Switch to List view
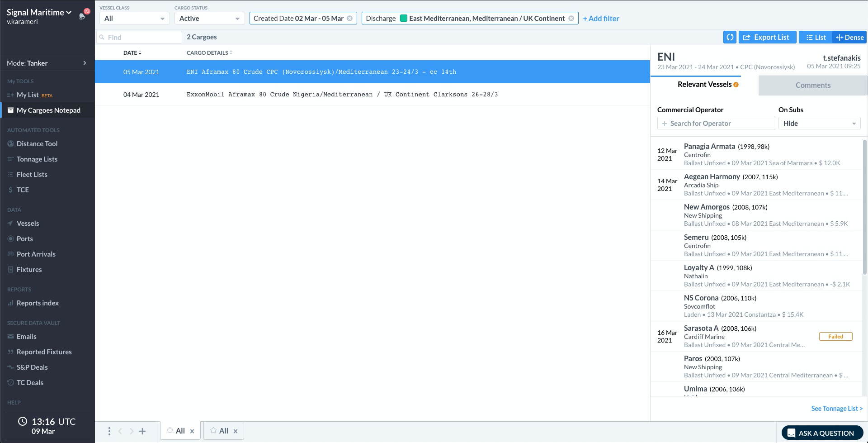Image resolution: width=868 pixels, height=443 pixels. [816, 37]
